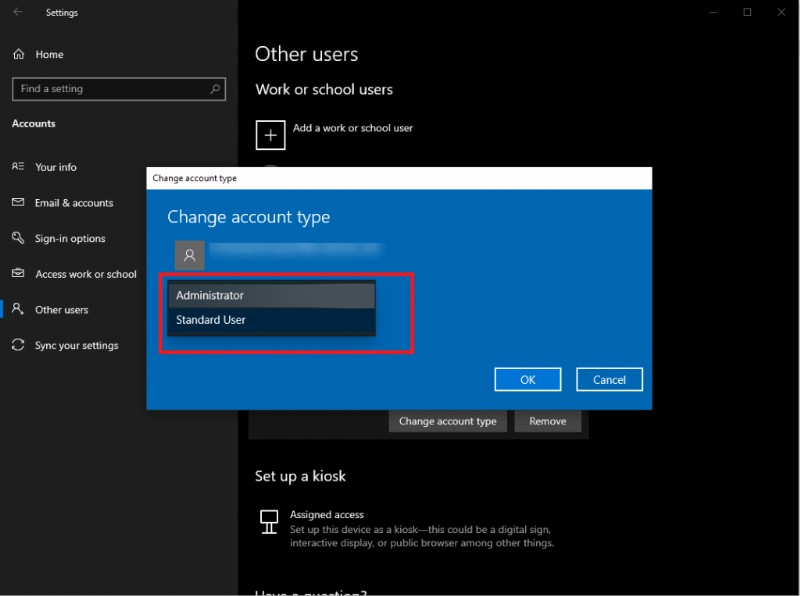Click the Access work or school briefcase icon

(x=17, y=274)
